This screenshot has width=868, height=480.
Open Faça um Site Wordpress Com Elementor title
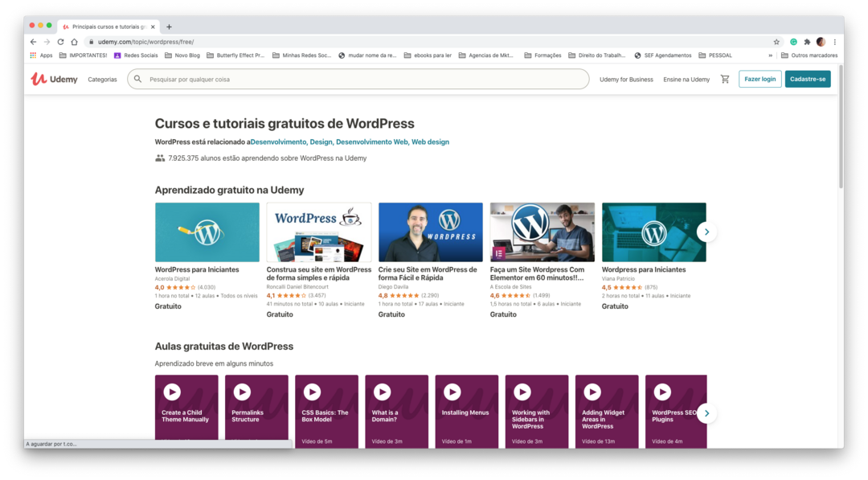tap(537, 273)
